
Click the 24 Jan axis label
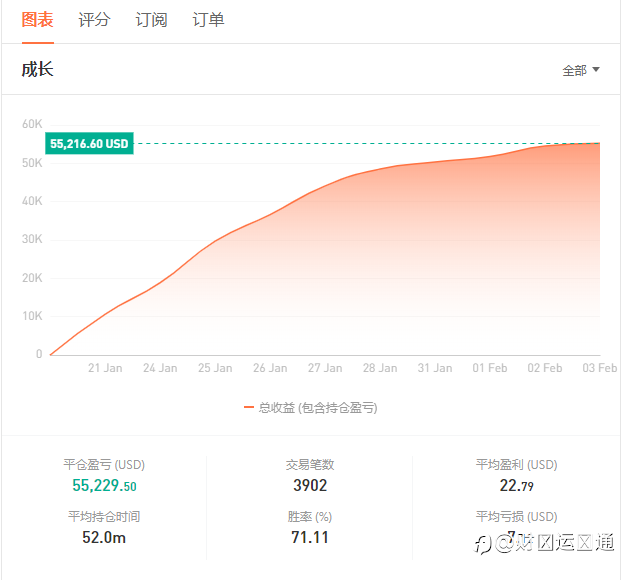click(x=160, y=368)
